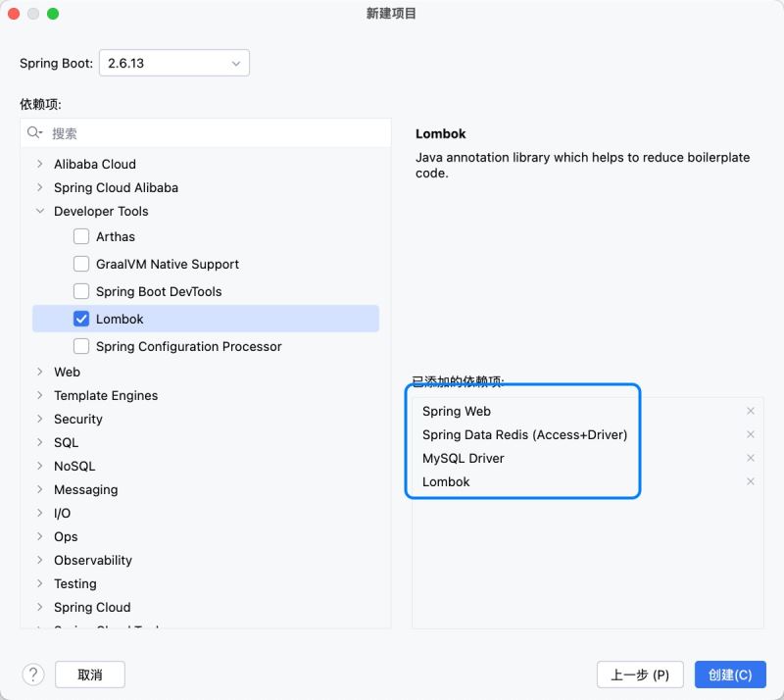Viewport: 784px width, 700px height.
Task: Select the Observability tree label
Action: (x=92, y=560)
